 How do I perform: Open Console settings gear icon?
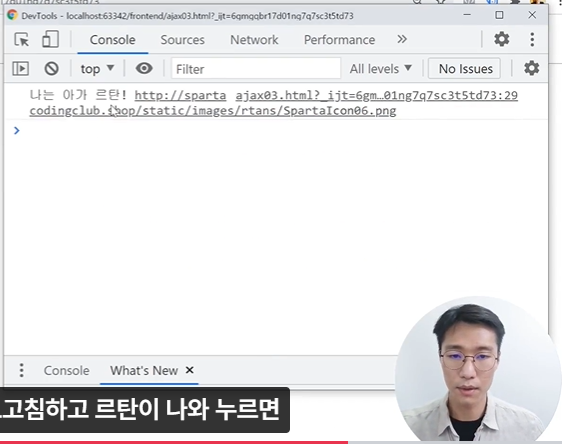point(532,68)
